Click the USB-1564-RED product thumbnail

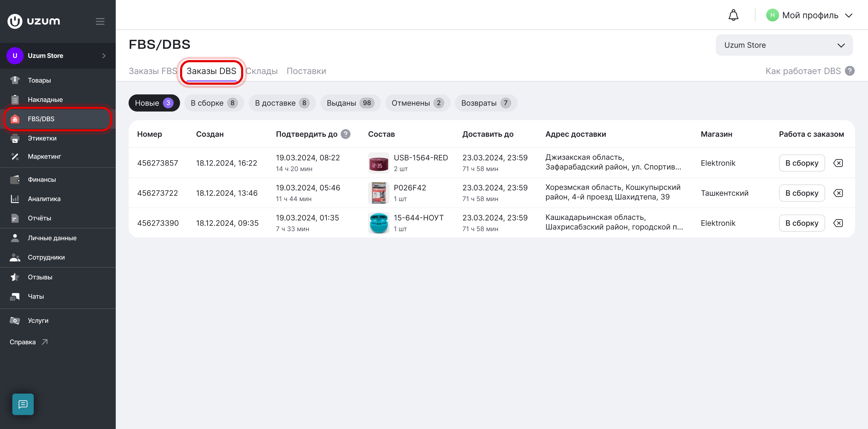click(378, 163)
